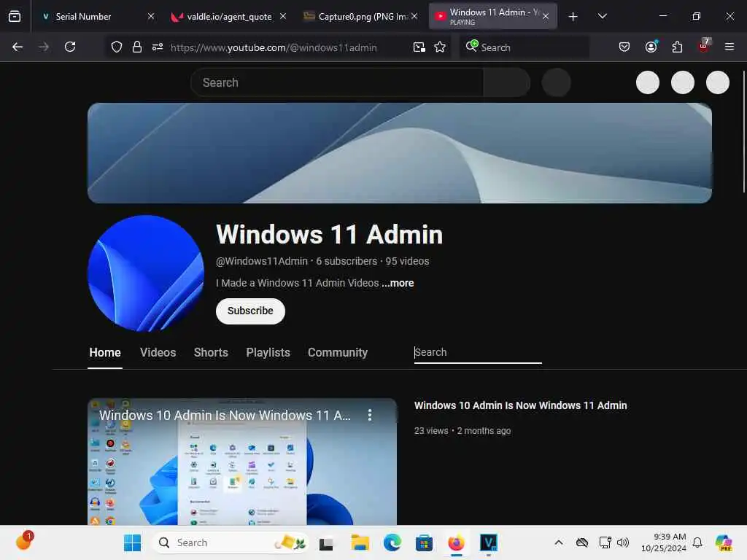Open Firefox View icon at tab bar start
Screen dimensions: 747x560
[15, 16]
